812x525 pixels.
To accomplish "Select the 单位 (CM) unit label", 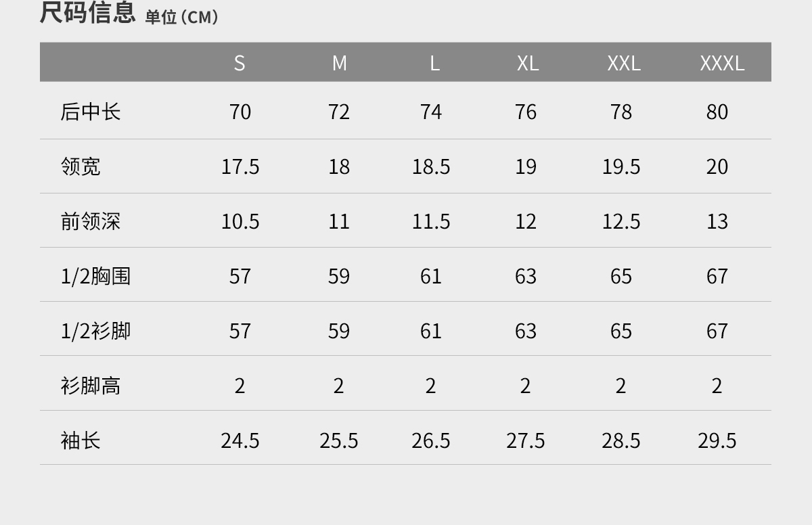I will [182, 17].
